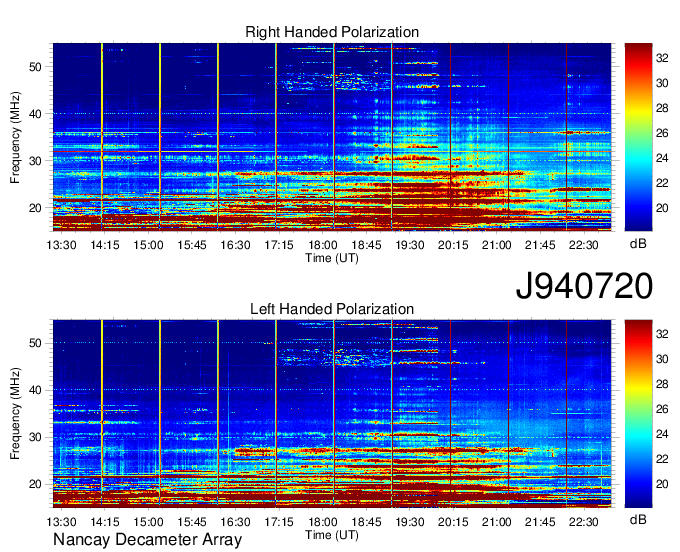The image size is (680, 552).
Task: Click the 20 value on Right Handed colorbar
Action: 662,208
